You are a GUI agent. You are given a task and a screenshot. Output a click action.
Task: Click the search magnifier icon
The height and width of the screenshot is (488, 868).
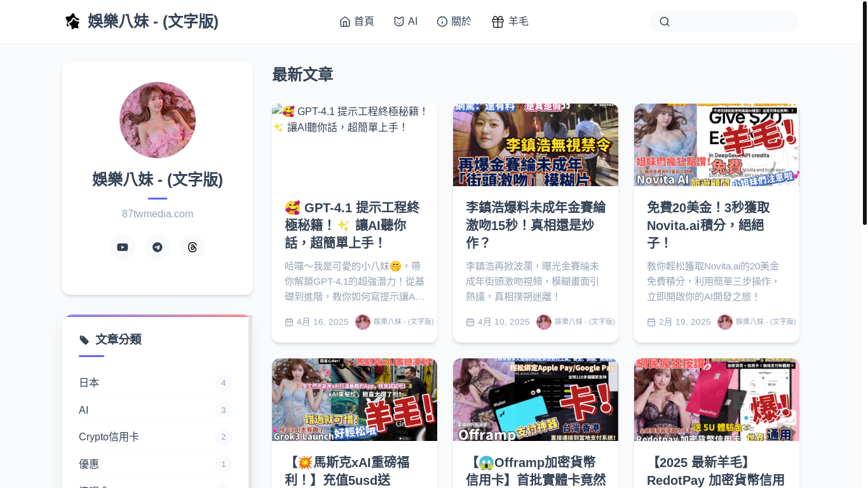pyautogui.click(x=665, y=22)
